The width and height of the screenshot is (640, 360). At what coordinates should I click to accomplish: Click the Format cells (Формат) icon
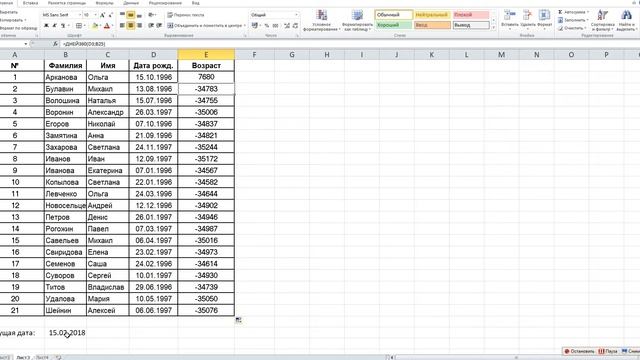click(x=544, y=16)
